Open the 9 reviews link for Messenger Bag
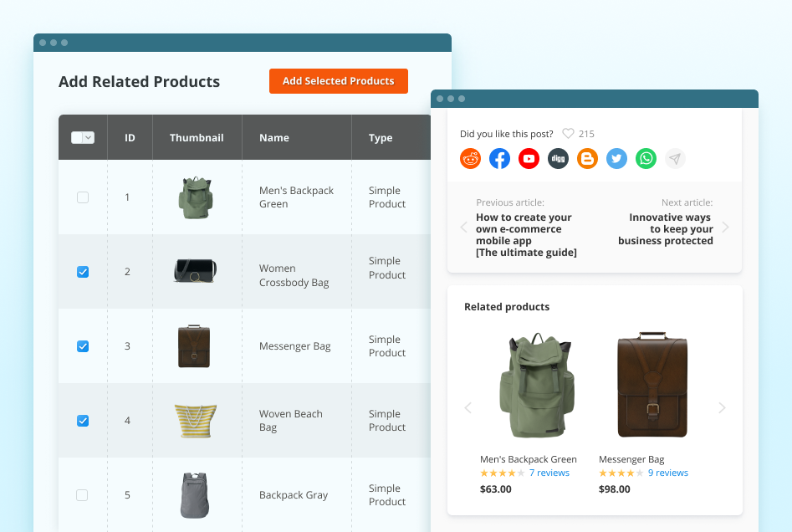Screen dimensions: 792x532 pyautogui.click(x=667, y=473)
